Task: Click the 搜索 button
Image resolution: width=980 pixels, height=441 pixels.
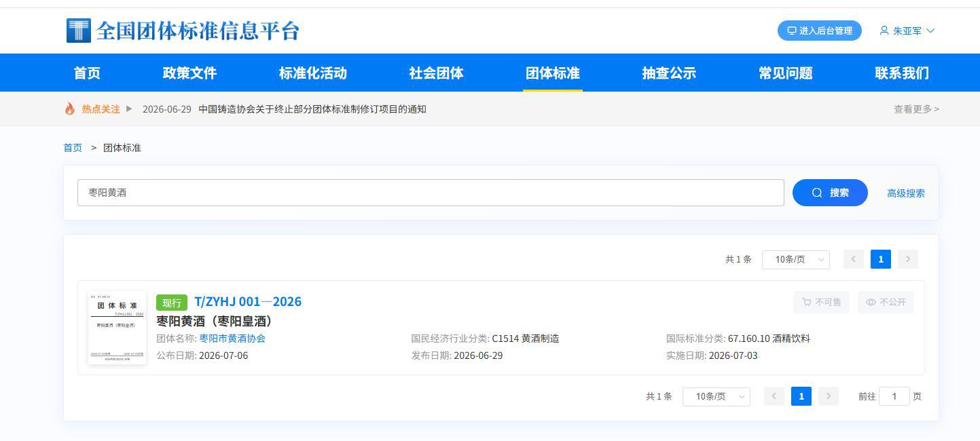Action: (x=830, y=193)
